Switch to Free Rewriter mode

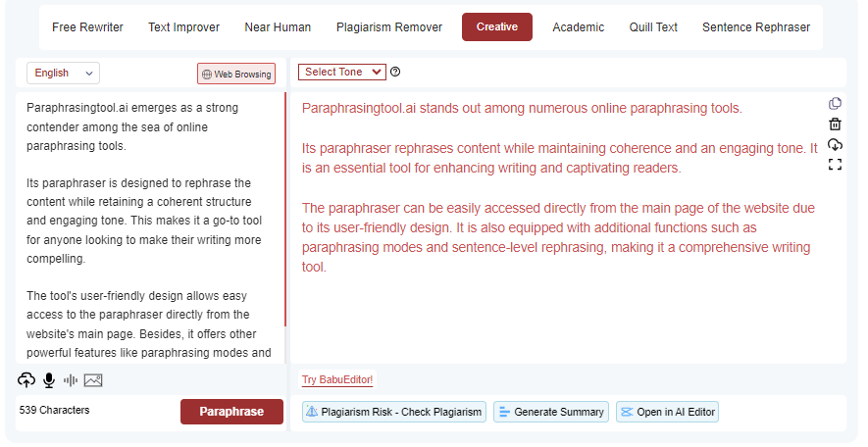coord(87,27)
